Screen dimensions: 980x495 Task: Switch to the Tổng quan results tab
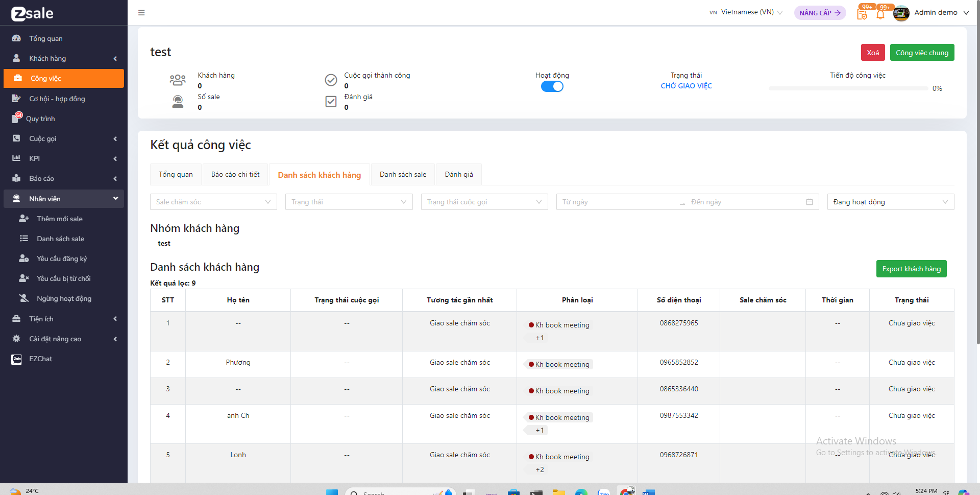pyautogui.click(x=176, y=174)
